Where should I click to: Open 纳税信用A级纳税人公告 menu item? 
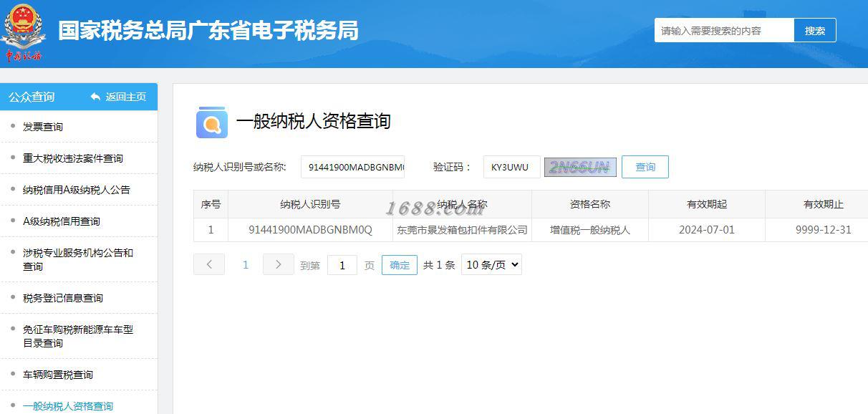point(77,190)
